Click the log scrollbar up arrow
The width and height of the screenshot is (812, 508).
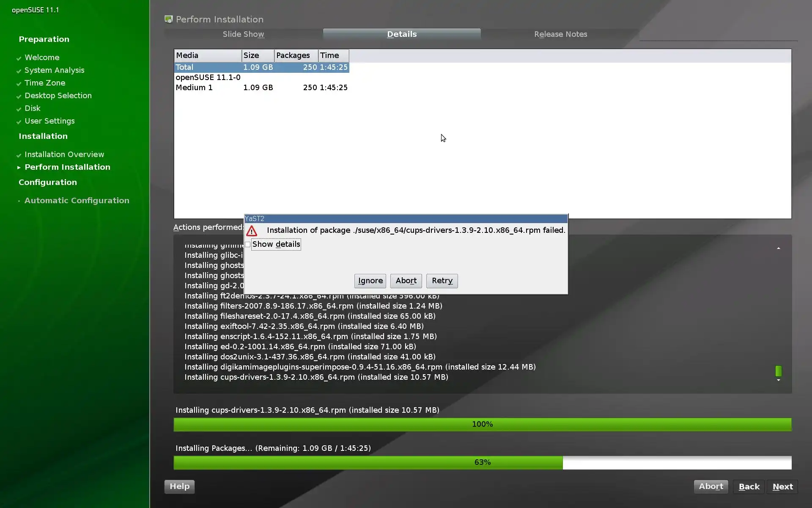778,248
